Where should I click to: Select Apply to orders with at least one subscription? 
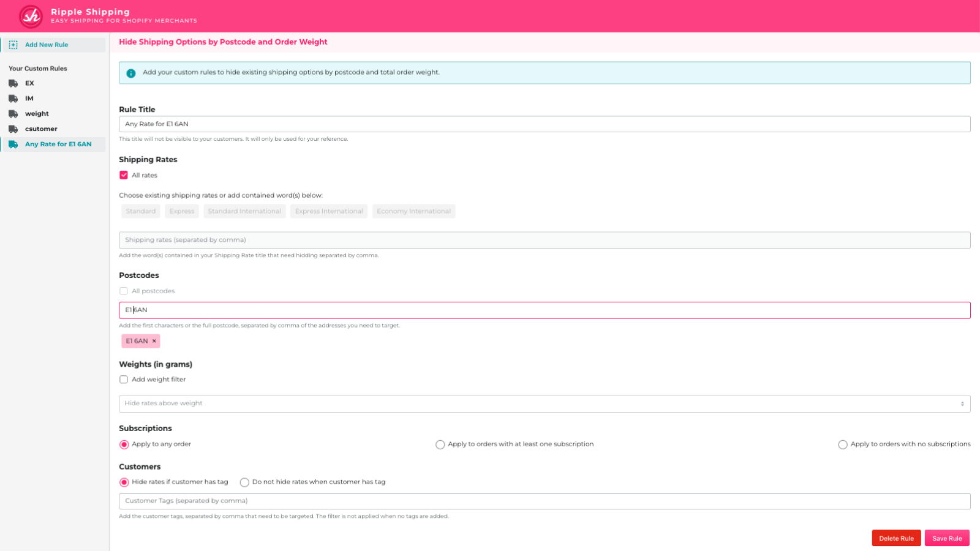coord(440,444)
